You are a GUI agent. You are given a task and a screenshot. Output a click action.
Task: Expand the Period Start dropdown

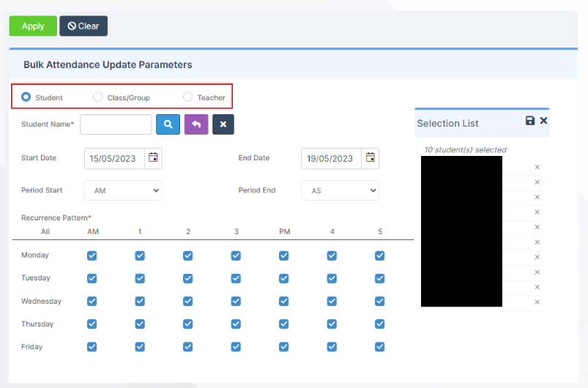pos(123,190)
